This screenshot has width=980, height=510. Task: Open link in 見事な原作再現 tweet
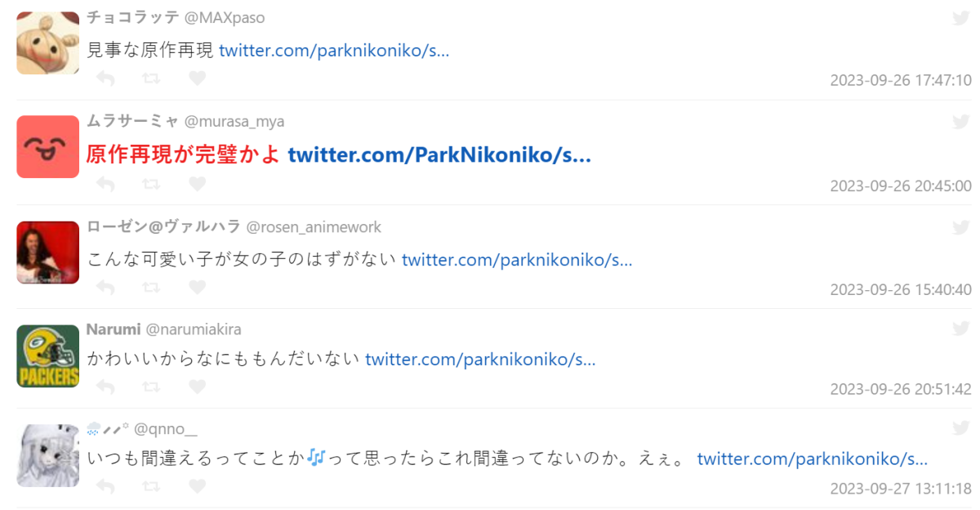click(x=334, y=50)
